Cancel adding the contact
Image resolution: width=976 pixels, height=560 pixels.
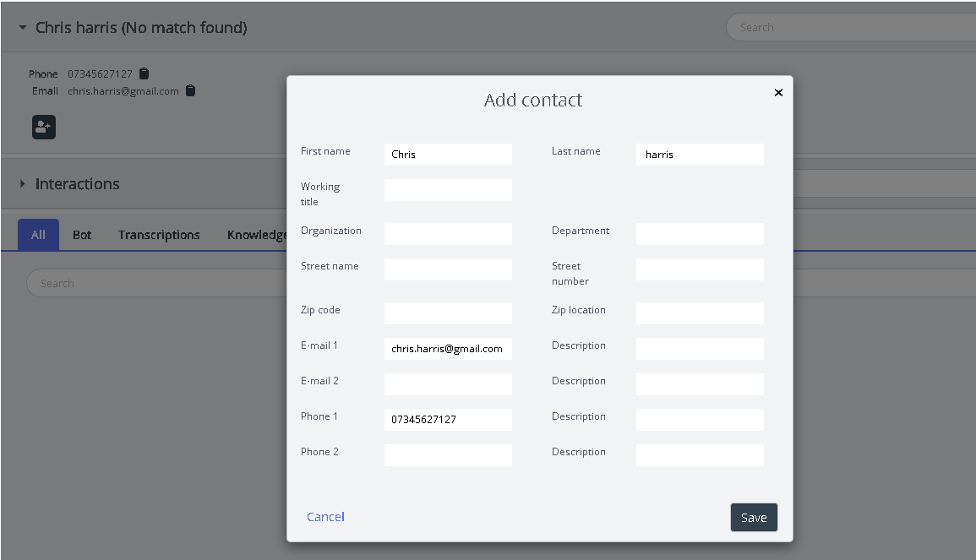point(325,517)
